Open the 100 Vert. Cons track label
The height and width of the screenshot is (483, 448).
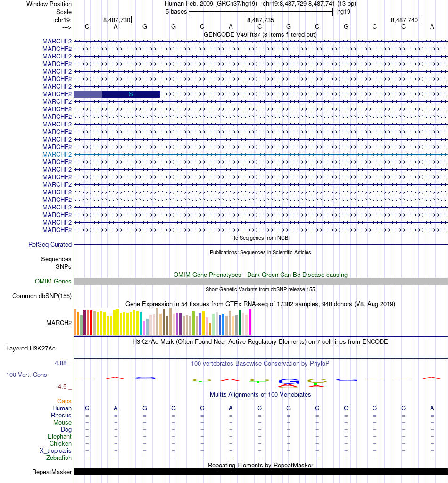tap(26, 375)
